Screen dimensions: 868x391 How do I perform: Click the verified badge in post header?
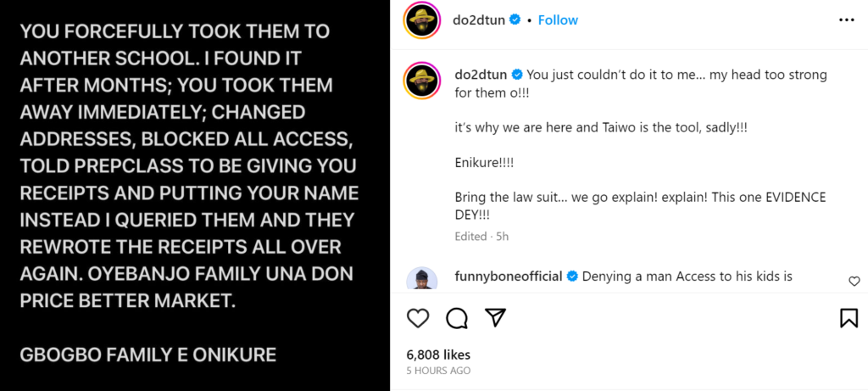click(515, 20)
